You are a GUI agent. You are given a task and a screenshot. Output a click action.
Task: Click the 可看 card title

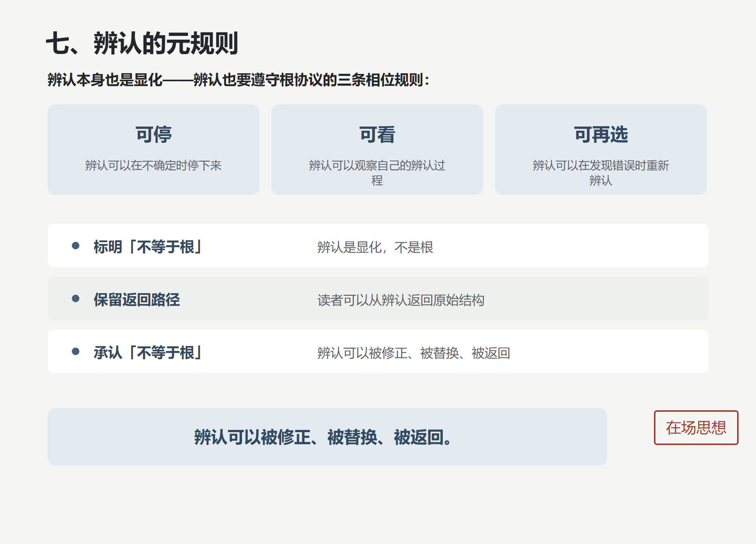[377, 134]
